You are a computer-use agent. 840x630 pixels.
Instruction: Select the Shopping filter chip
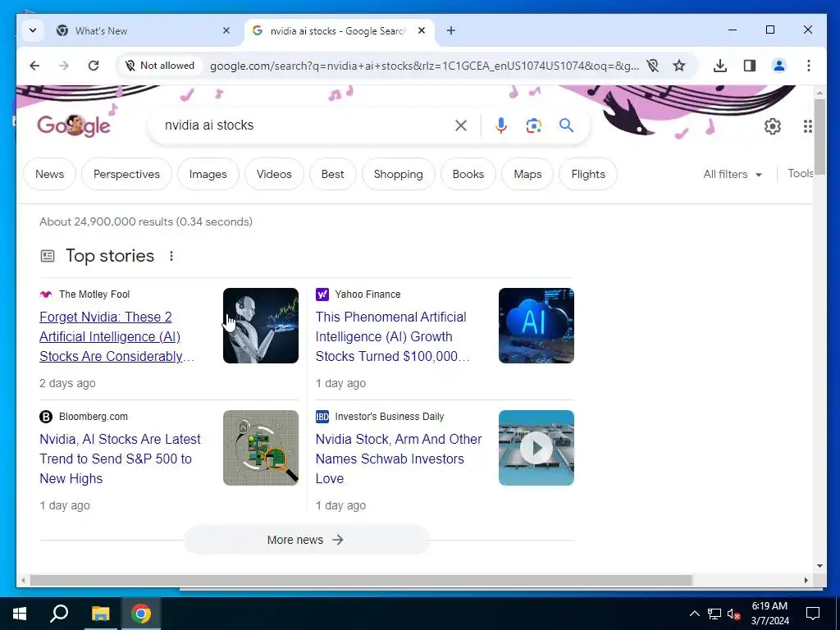click(x=398, y=174)
